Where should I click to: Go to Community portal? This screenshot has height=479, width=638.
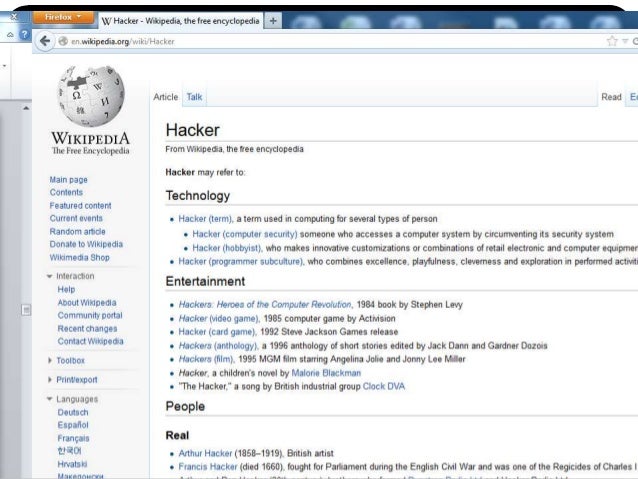coord(90,315)
